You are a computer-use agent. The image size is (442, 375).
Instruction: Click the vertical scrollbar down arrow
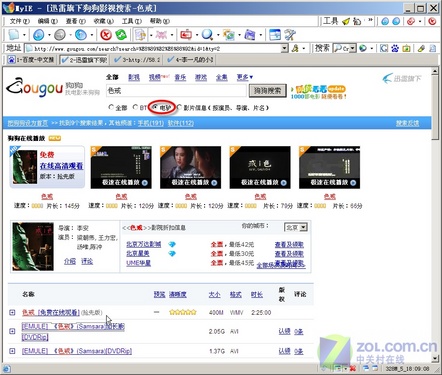coord(435,359)
